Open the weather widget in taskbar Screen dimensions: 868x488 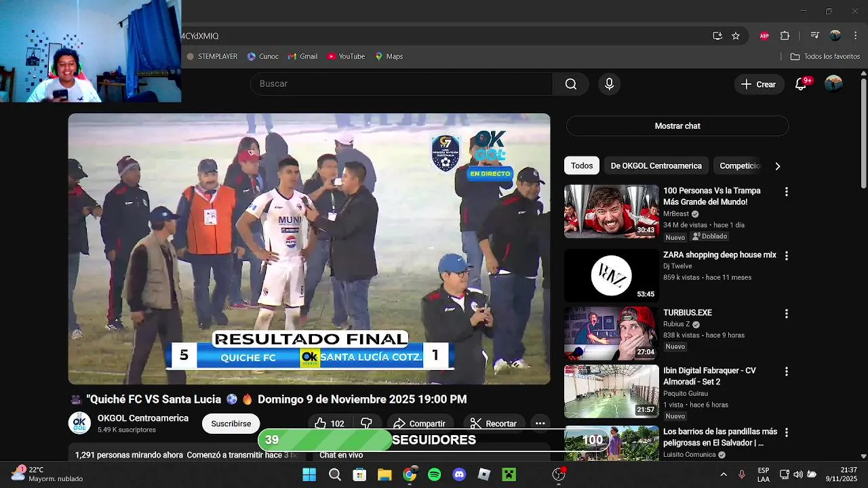pyautogui.click(x=47, y=474)
